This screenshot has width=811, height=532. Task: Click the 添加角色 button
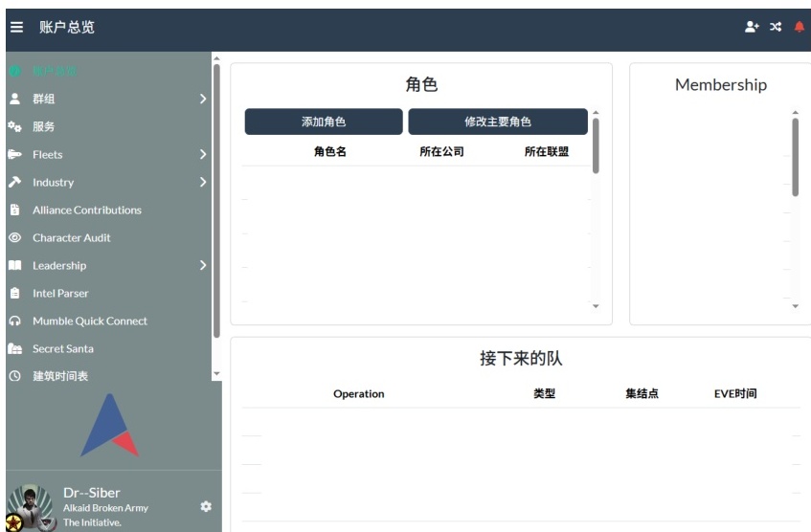(x=324, y=122)
